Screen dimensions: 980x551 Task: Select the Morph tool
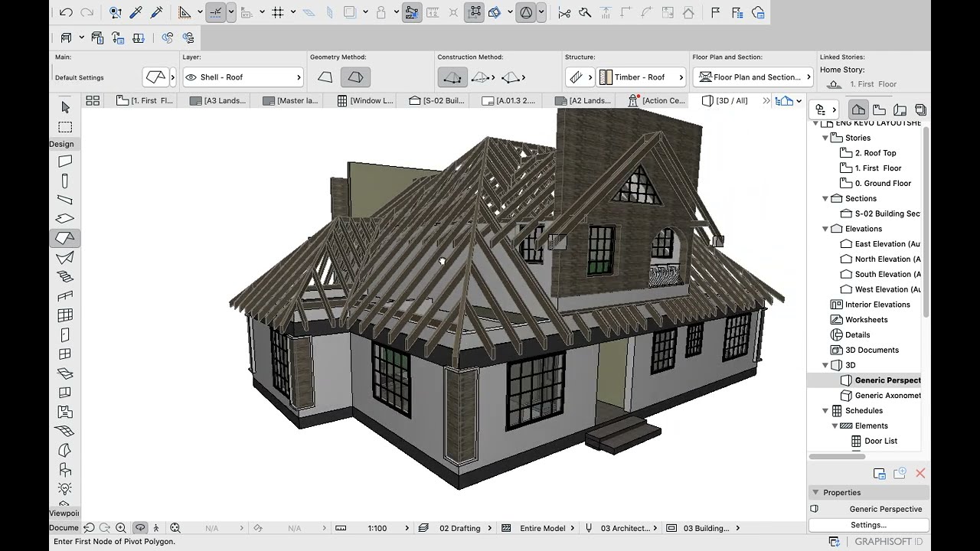pyautogui.click(x=65, y=451)
